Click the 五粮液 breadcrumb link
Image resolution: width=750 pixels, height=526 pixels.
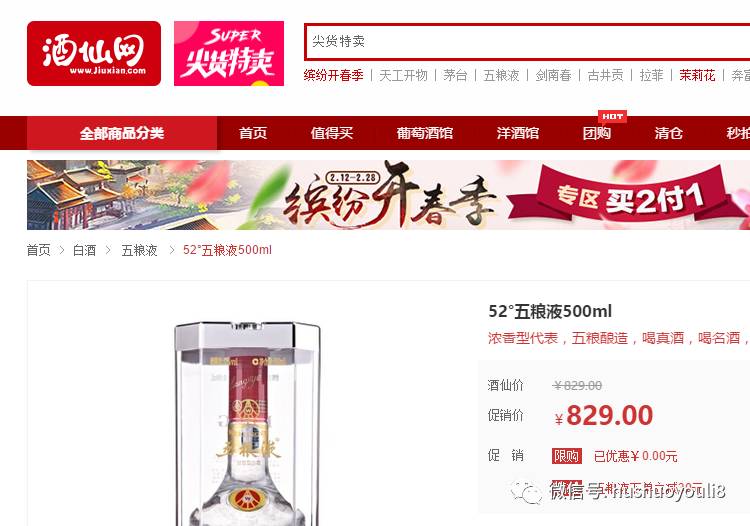[x=139, y=250]
